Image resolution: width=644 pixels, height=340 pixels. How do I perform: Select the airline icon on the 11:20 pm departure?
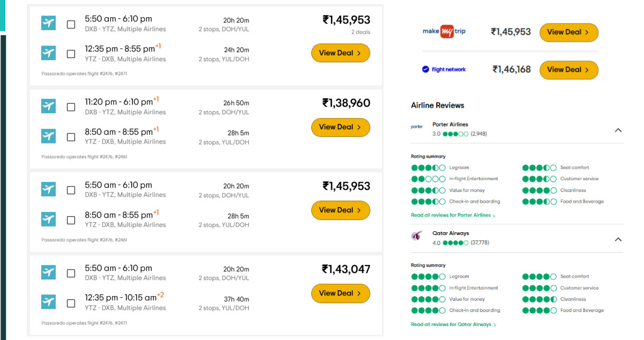48,106
